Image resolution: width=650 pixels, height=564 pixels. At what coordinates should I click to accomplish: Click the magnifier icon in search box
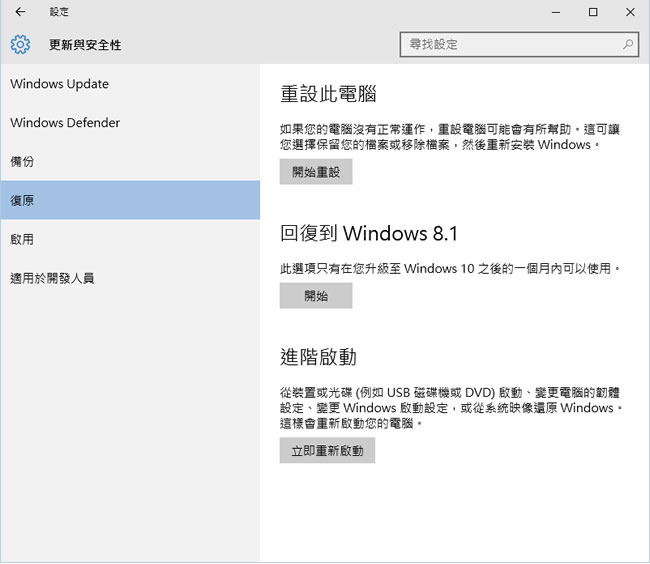[628, 45]
